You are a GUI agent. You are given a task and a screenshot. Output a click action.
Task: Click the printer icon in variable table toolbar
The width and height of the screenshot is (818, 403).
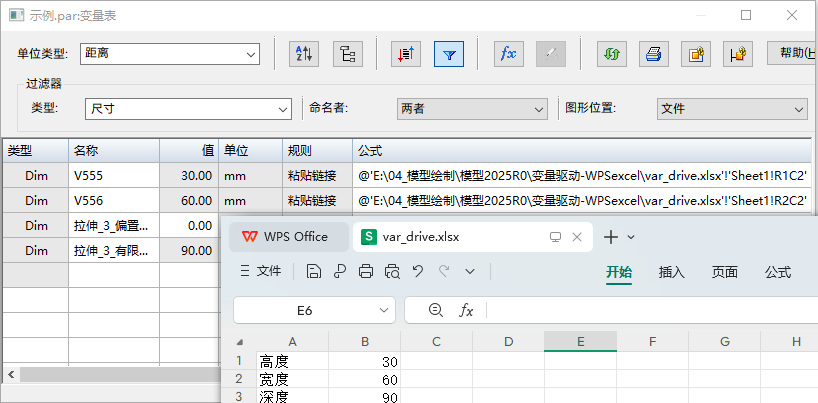tap(654, 53)
